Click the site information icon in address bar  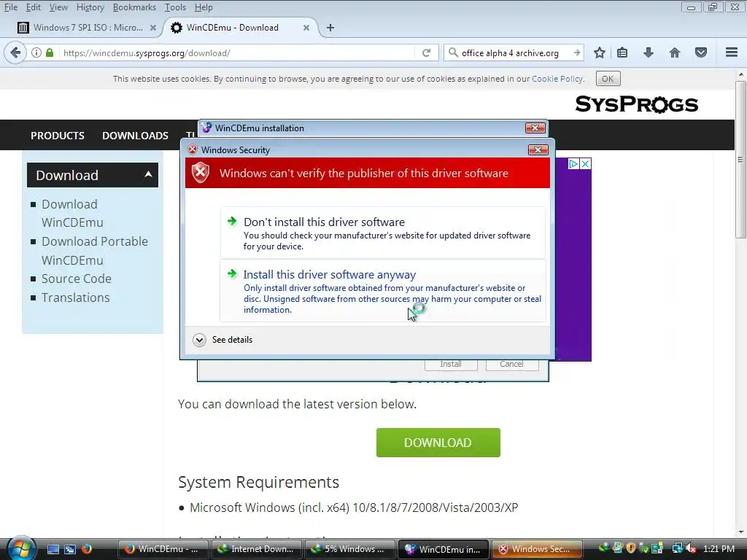(36, 52)
